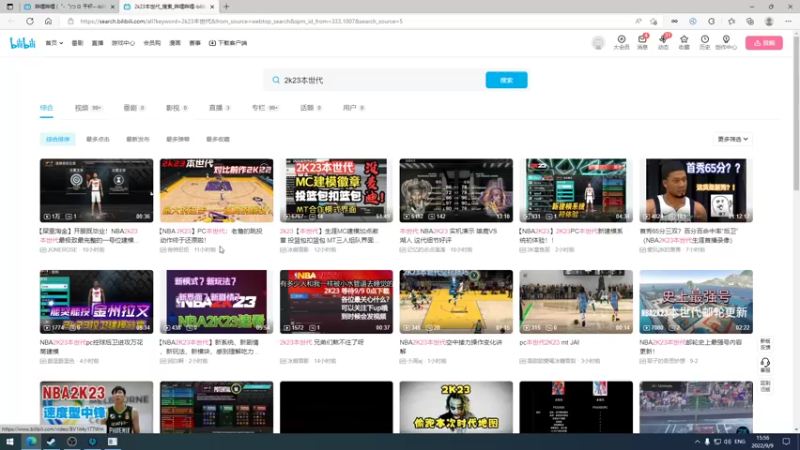Expand the 首页 dropdown in the top navigation

(x=54, y=43)
